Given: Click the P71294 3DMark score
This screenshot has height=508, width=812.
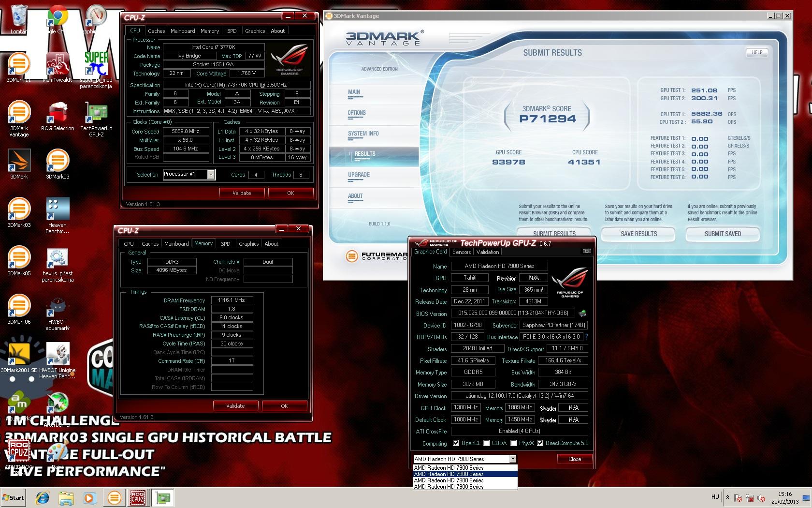Looking at the screenshot, I should coord(548,119).
